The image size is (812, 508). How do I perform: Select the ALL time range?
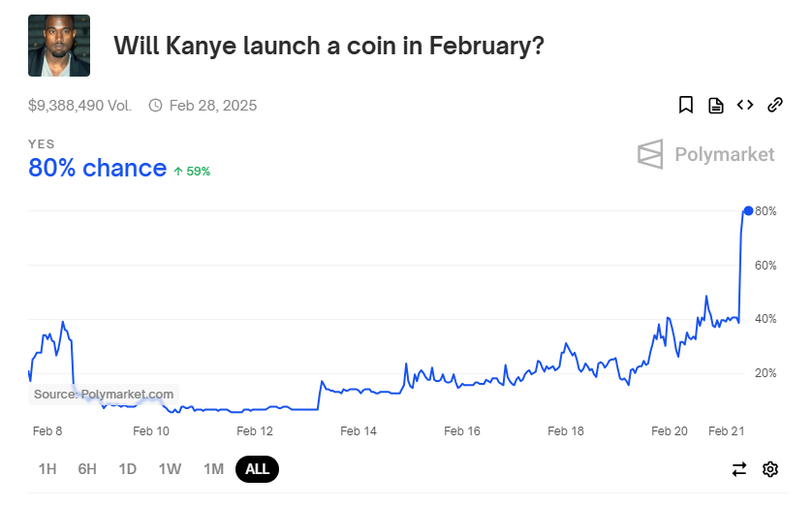(x=257, y=469)
